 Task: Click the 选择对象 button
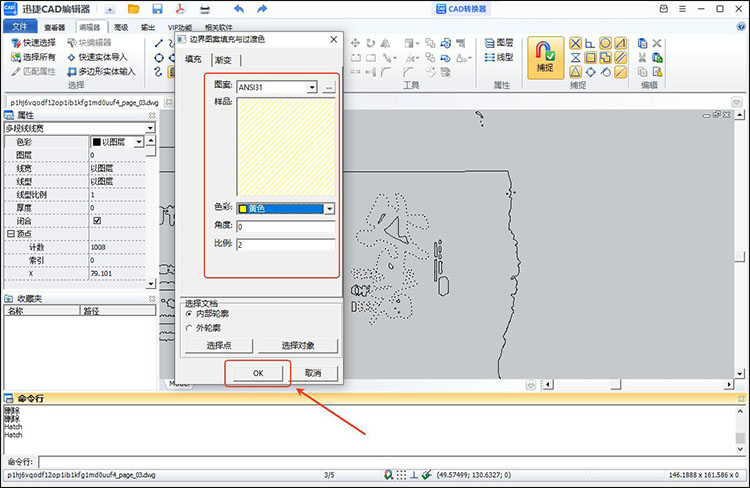pyautogui.click(x=297, y=345)
